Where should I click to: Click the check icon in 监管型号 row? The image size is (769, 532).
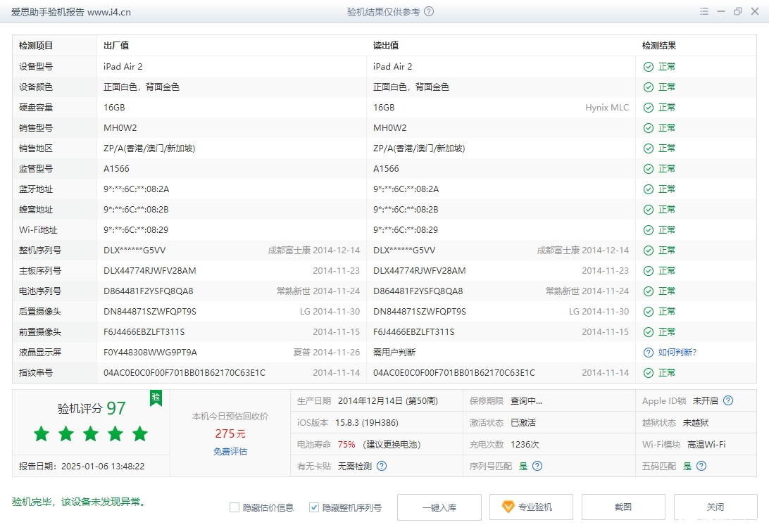click(649, 168)
